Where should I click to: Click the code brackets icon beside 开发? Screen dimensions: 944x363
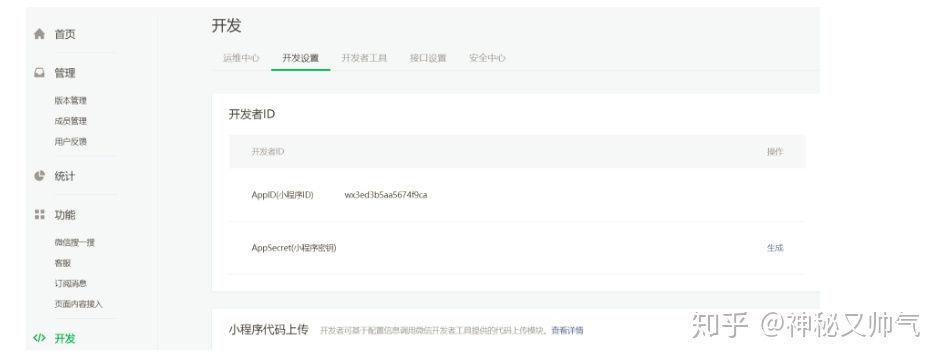pos(39,338)
